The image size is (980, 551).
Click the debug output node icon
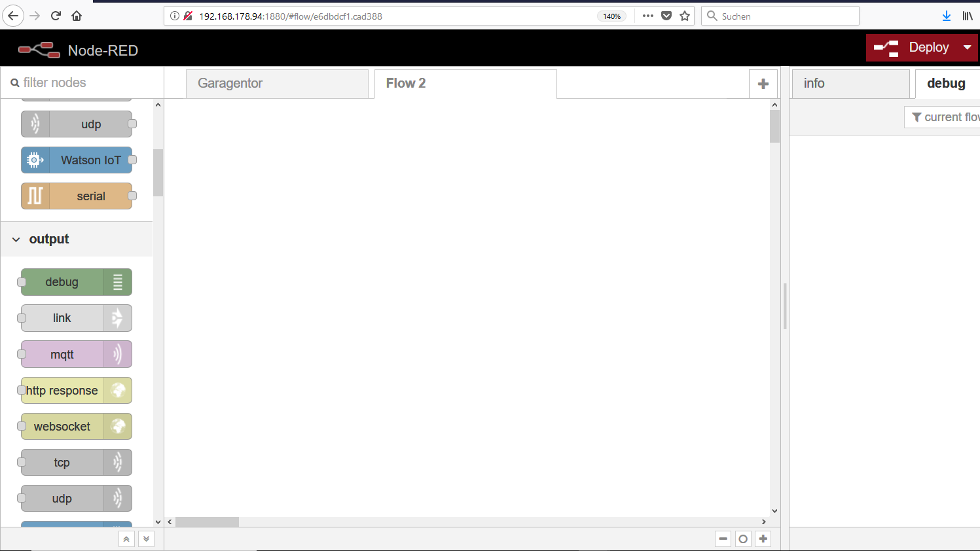[118, 282]
